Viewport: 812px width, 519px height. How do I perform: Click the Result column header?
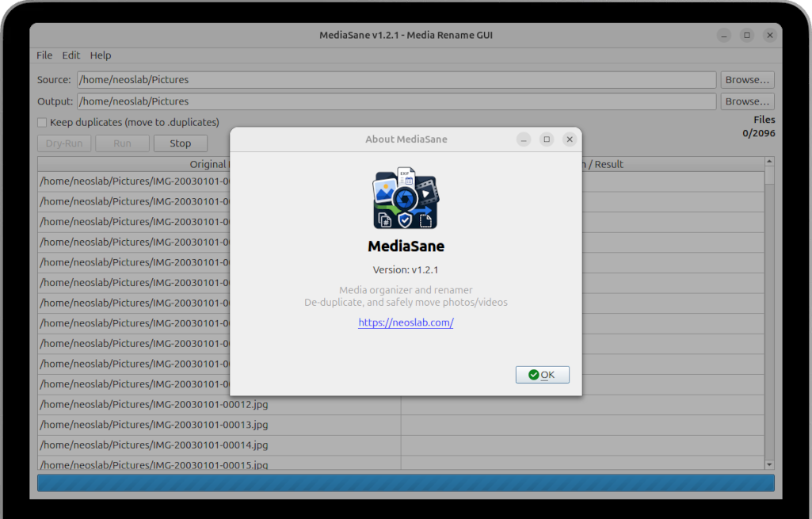pos(673,164)
